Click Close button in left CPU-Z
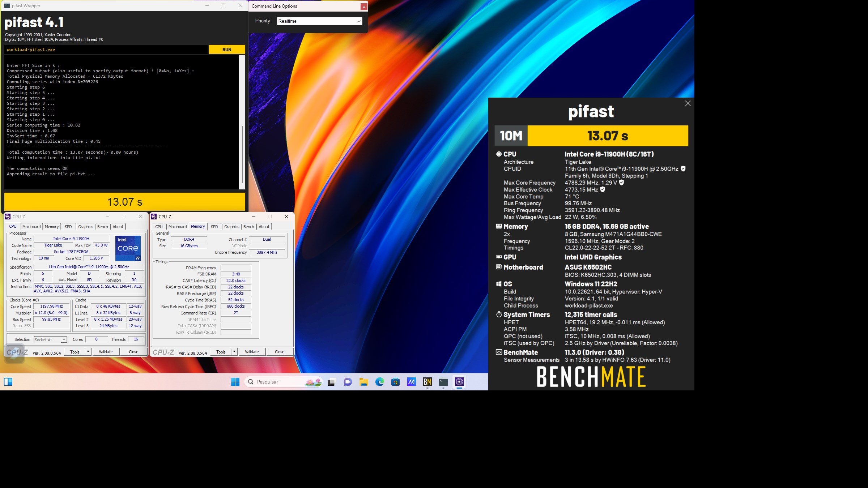The image size is (868, 488). coord(133,352)
